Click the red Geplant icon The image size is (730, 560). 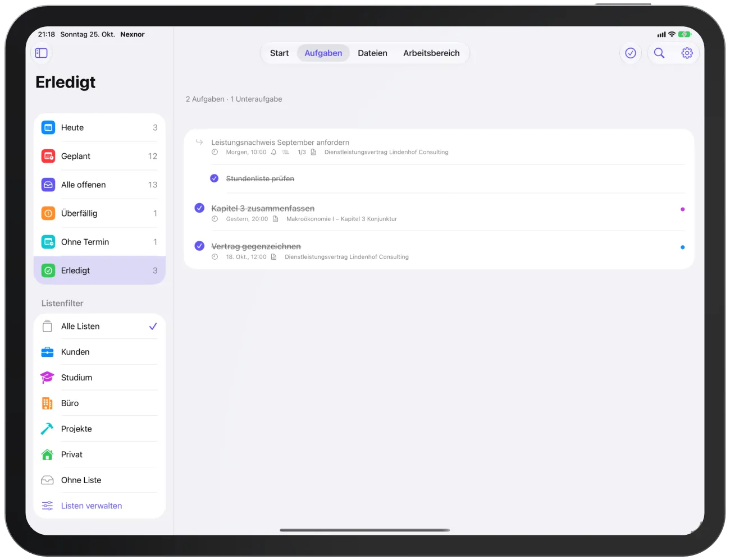click(x=48, y=157)
